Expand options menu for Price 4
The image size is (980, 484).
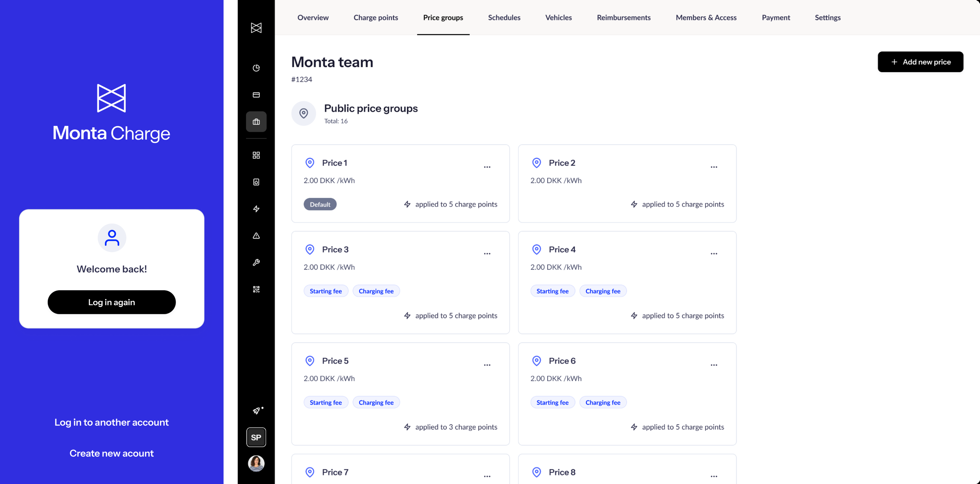(x=714, y=253)
